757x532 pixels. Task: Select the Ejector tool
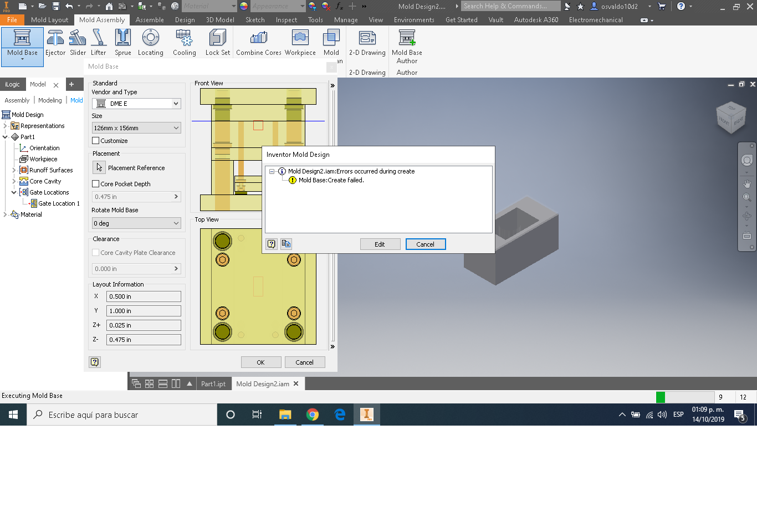tap(55, 43)
